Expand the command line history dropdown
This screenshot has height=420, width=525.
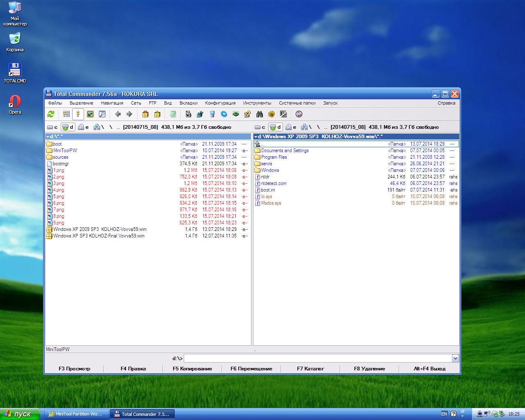455,358
